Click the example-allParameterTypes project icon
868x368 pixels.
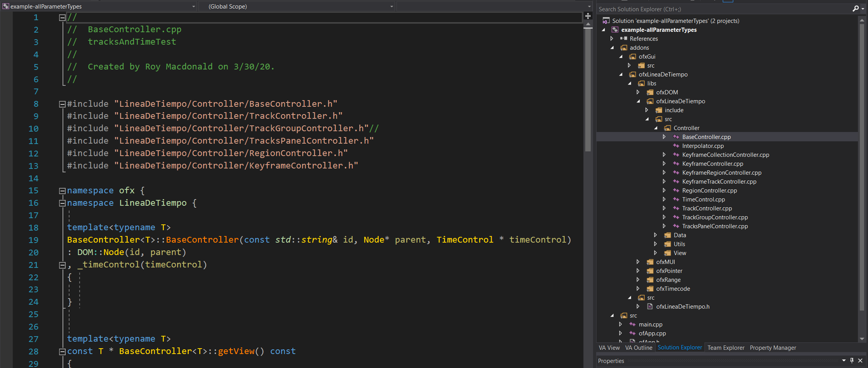click(x=615, y=30)
